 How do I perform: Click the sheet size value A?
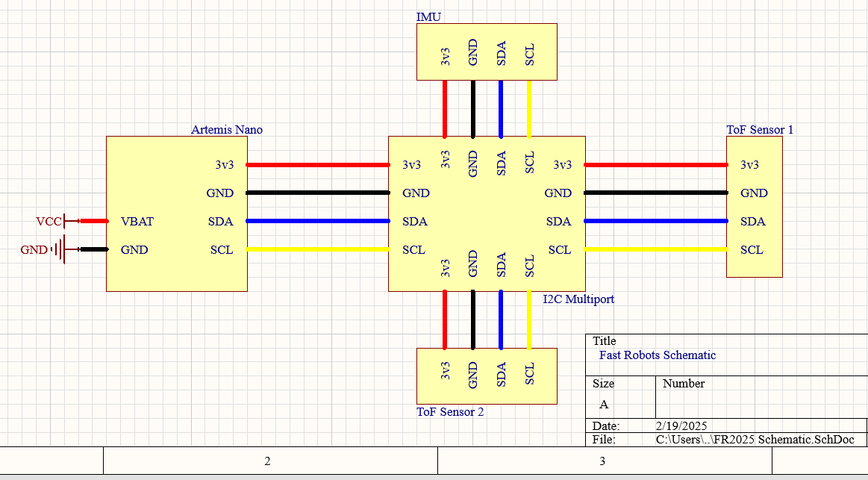click(x=604, y=405)
